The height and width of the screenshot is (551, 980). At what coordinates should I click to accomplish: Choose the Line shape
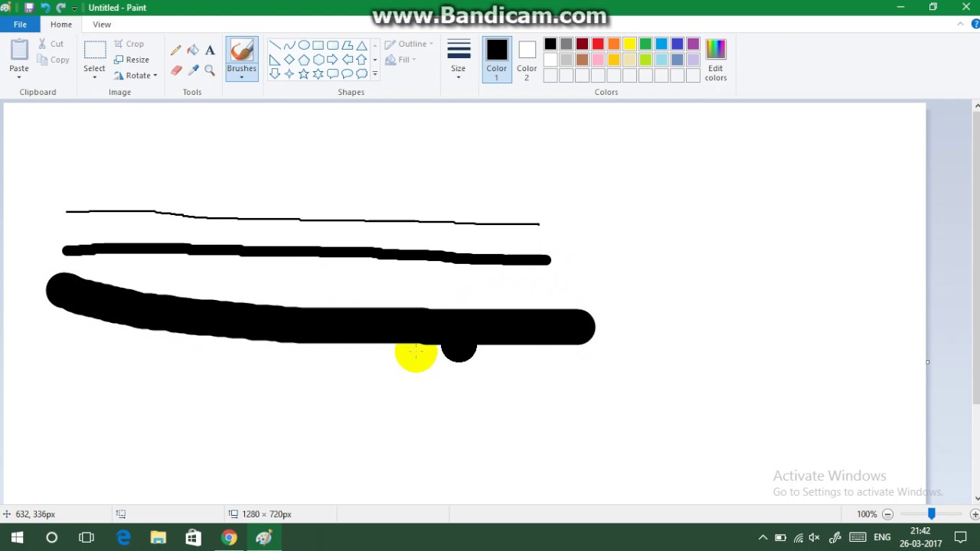[275, 45]
